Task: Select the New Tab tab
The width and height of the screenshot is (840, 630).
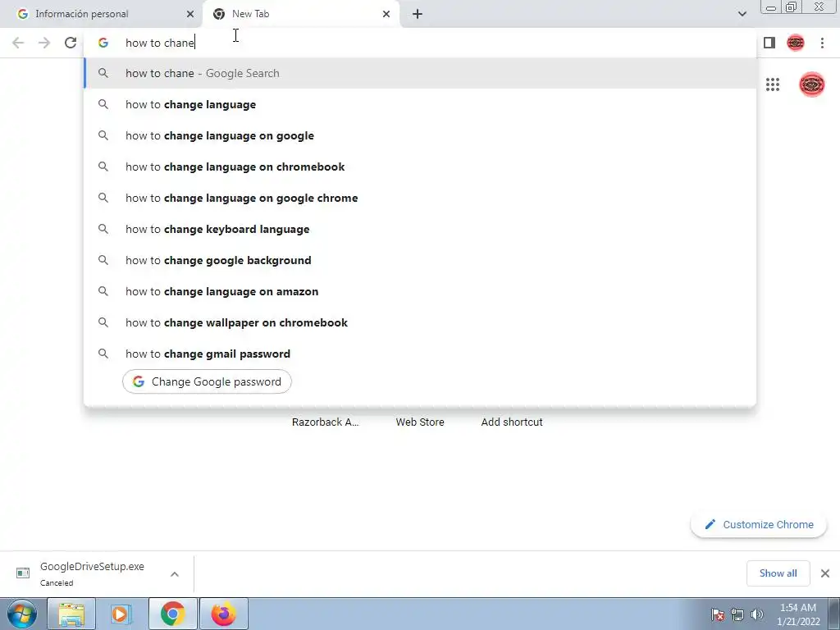Action: [302, 14]
